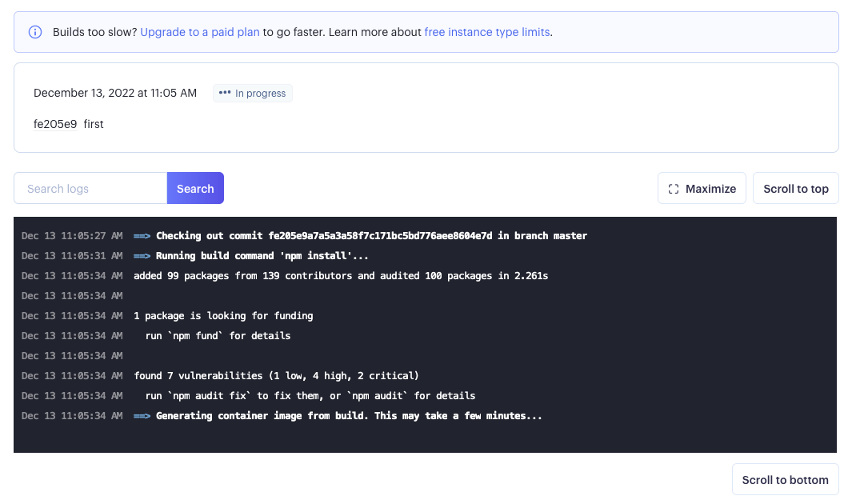Click the commit message "first"

(x=94, y=124)
